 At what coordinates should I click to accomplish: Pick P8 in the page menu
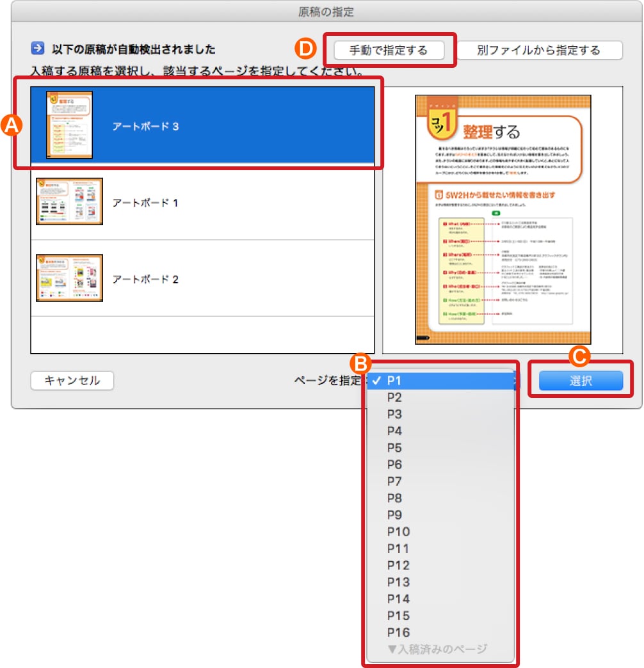[x=394, y=498]
